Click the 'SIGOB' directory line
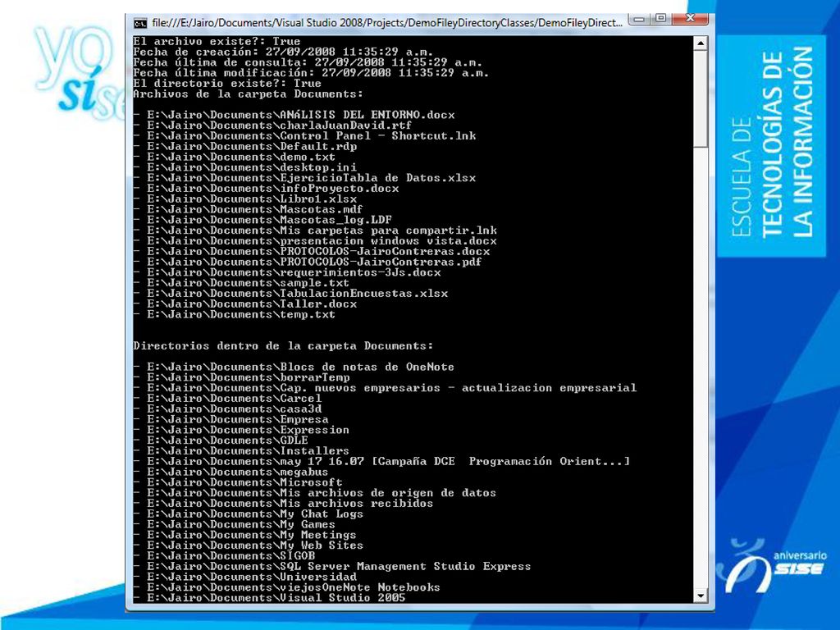Screen dimensions: 840x630 (225, 556)
